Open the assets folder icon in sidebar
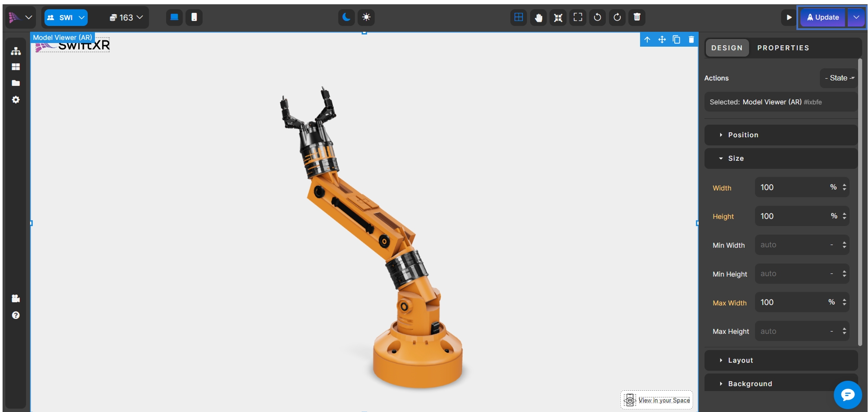Image resolution: width=868 pixels, height=412 pixels. pos(16,83)
